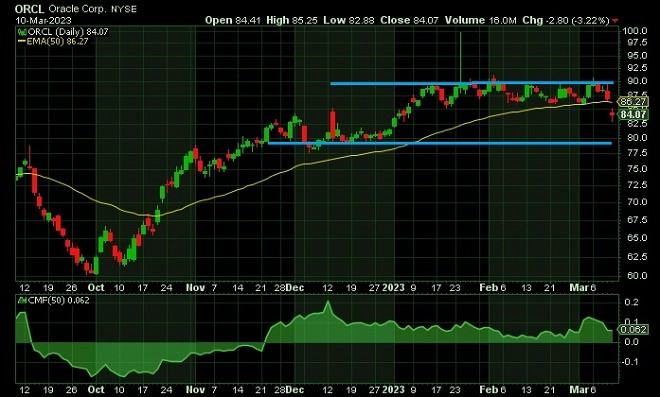
Task: Click Feb on the CMF panel date axis
Action: click(489, 390)
